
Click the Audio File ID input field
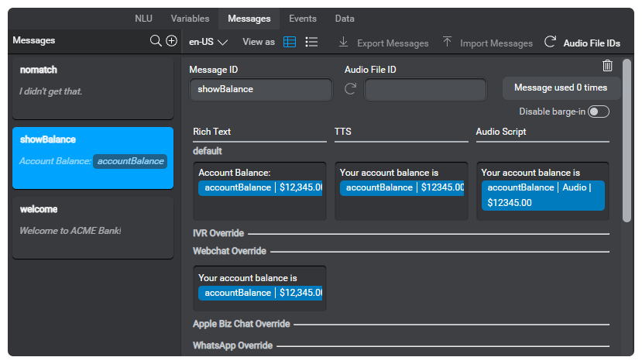(x=425, y=89)
